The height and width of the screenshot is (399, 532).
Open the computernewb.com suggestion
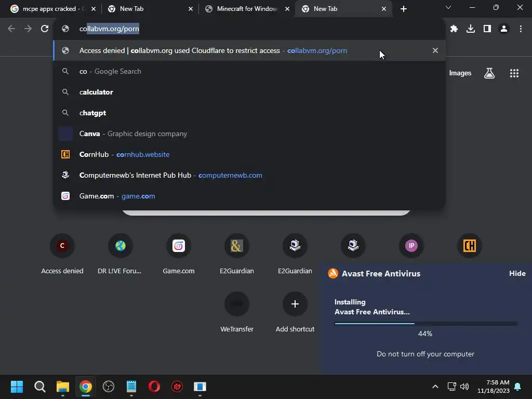(249, 175)
